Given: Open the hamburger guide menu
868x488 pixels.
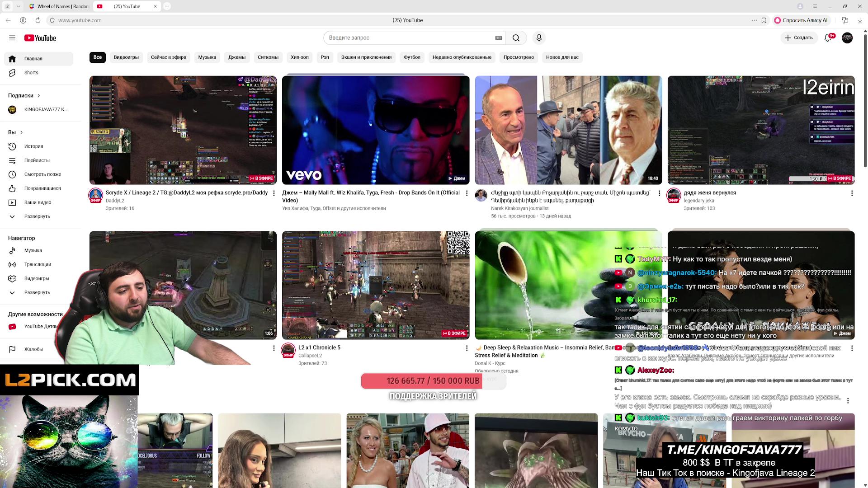Looking at the screenshot, I should click(12, 38).
